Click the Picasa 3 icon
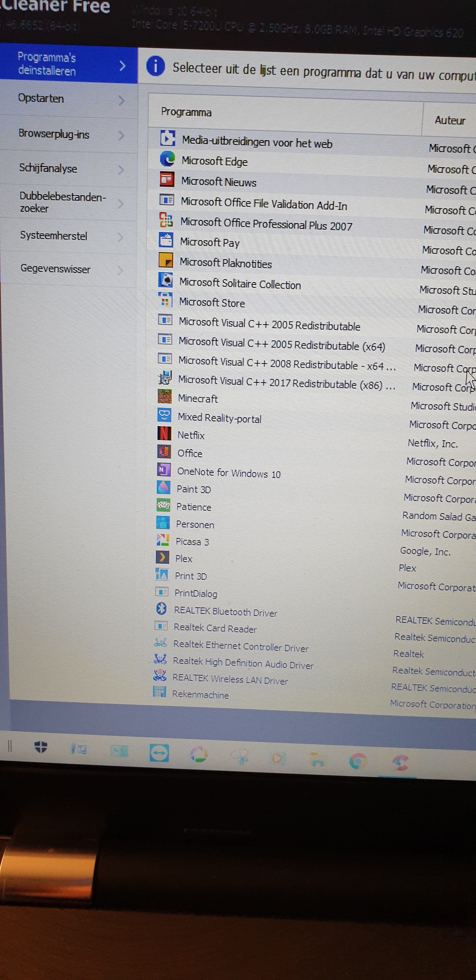Image resolution: width=476 pixels, height=980 pixels. [163, 540]
